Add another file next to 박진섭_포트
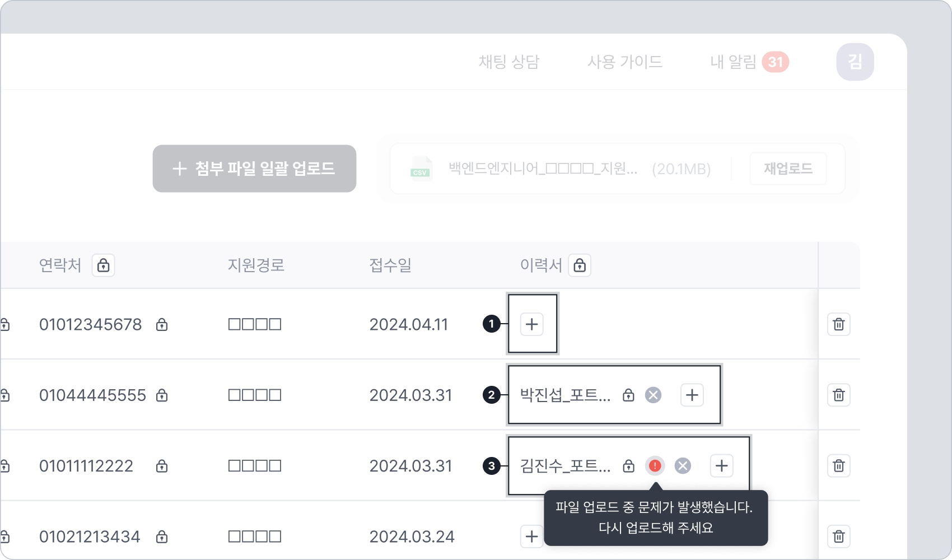The height and width of the screenshot is (560, 952). (692, 395)
